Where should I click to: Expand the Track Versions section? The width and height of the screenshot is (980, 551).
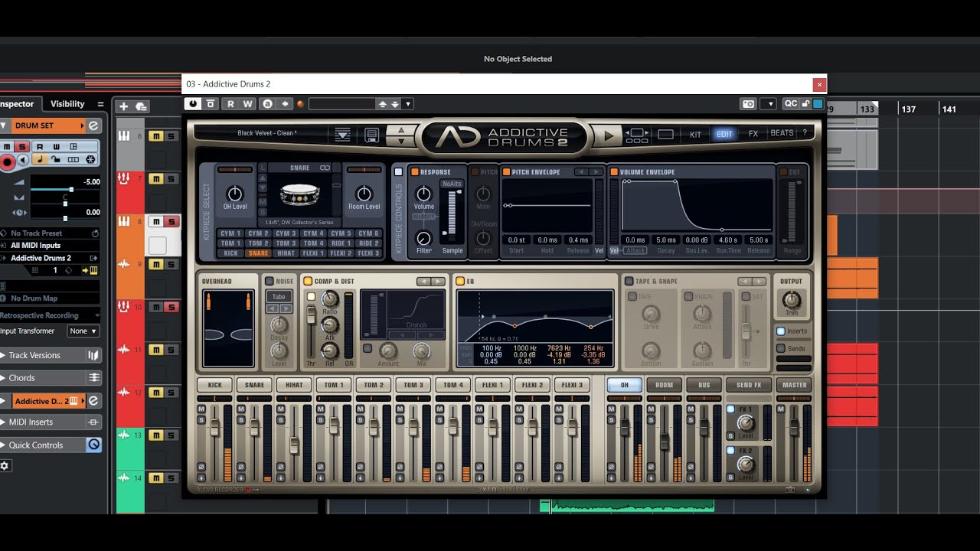(x=3, y=355)
